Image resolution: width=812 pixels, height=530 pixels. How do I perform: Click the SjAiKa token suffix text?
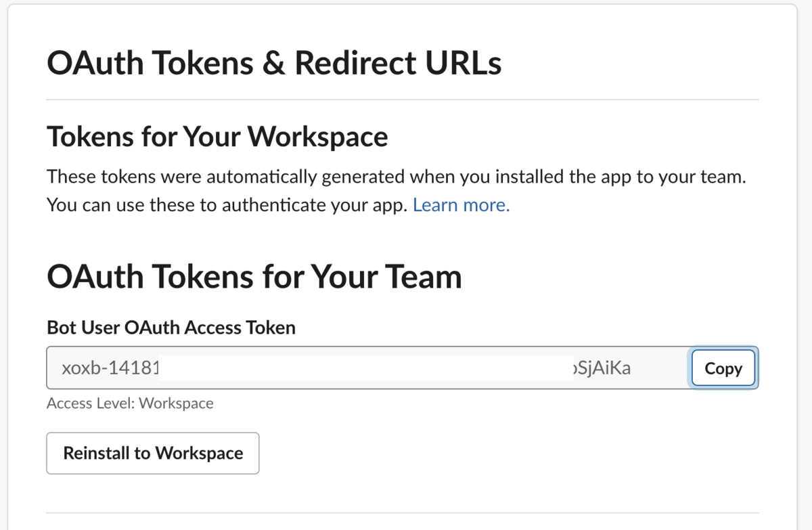coord(602,368)
